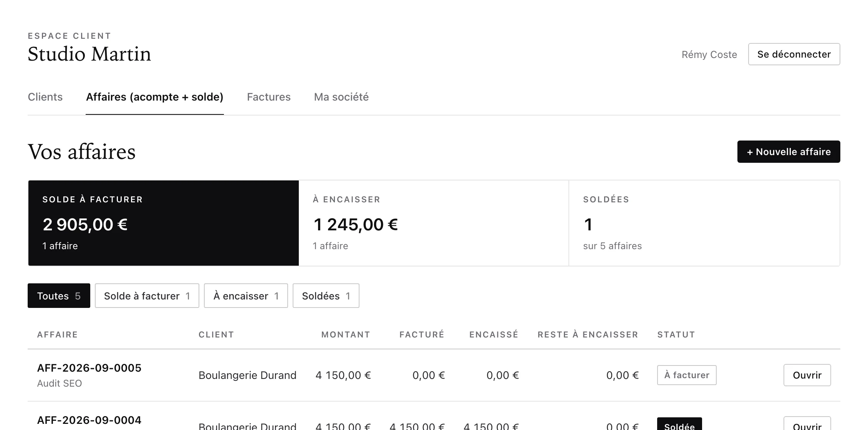Viewport: 868px width, 430px height.
Task: Click the MONTANT column header
Action: tap(346, 334)
